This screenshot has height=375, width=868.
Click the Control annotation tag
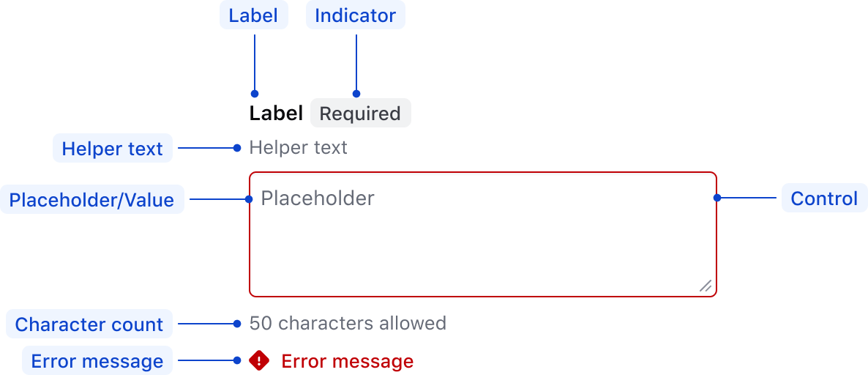coord(824,198)
